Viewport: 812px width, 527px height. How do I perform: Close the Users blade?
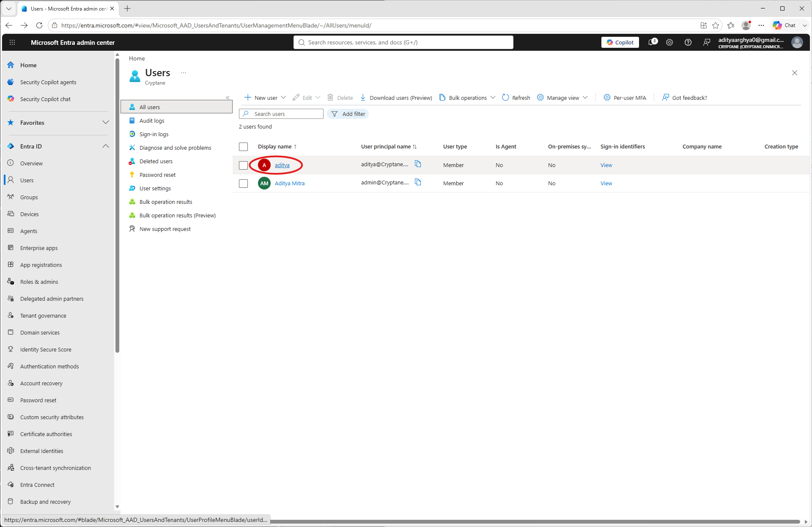795,73
